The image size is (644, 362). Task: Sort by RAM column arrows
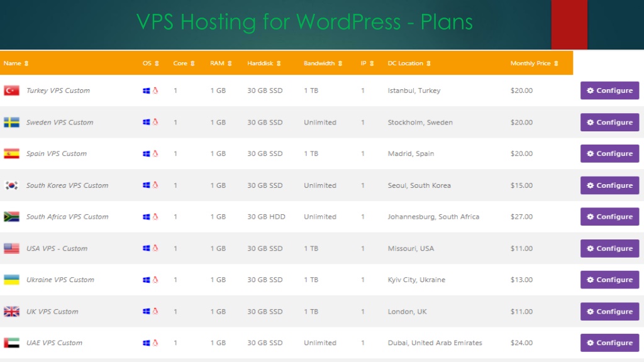tap(230, 63)
